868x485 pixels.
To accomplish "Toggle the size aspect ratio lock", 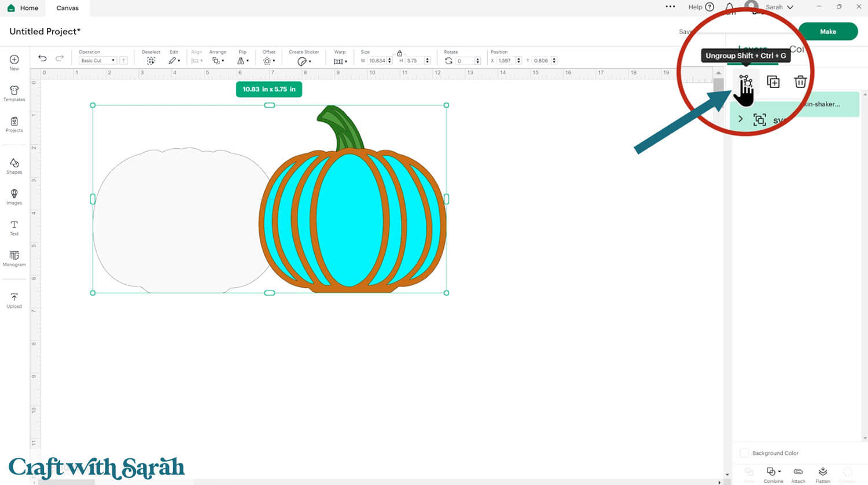I will (399, 53).
